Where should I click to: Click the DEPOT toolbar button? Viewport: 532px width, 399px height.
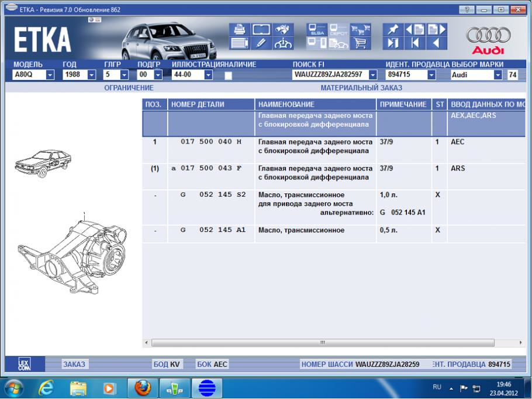pyautogui.click(x=338, y=29)
